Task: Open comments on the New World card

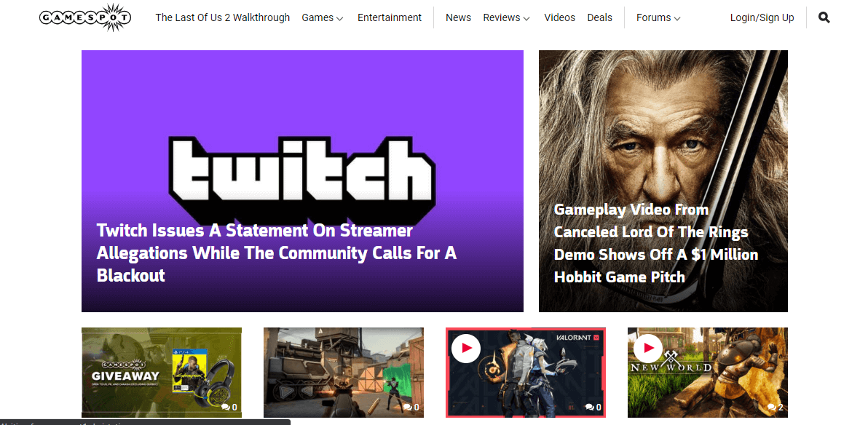Action: coord(775,408)
